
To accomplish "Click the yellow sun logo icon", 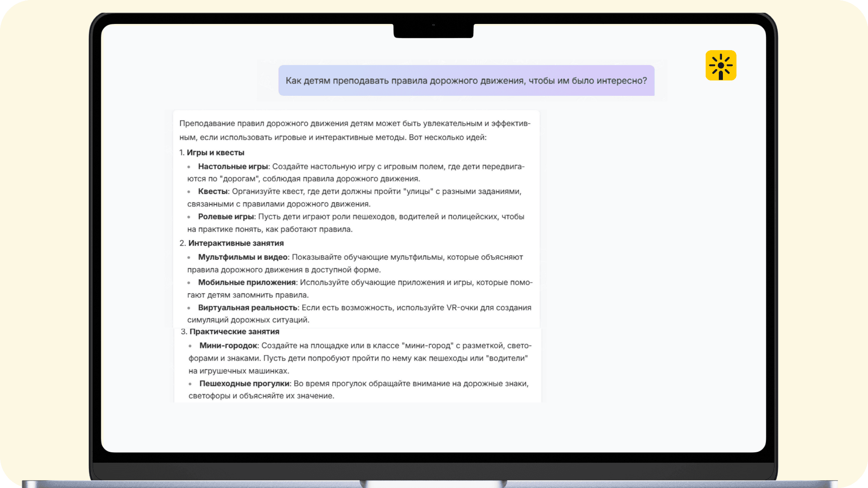I will 721,66.
